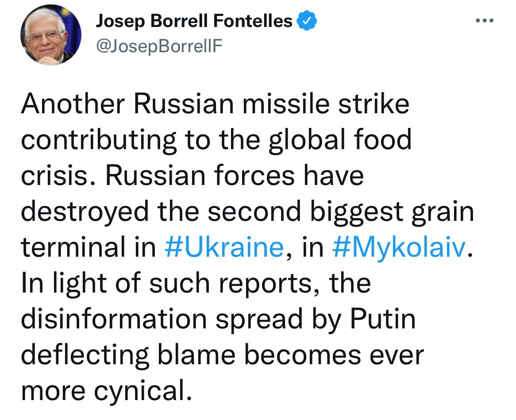Open the #Mykolaiv hashtag link

(x=399, y=247)
